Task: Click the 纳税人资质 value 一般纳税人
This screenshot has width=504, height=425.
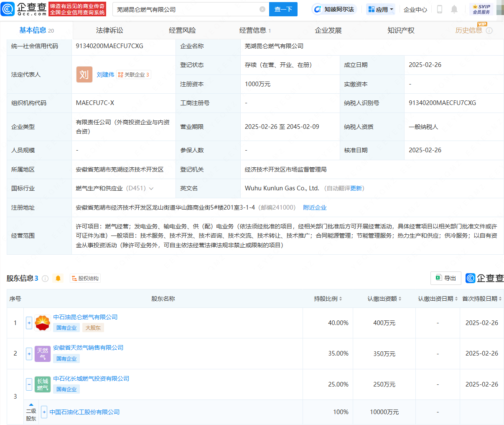Action: 423,127
